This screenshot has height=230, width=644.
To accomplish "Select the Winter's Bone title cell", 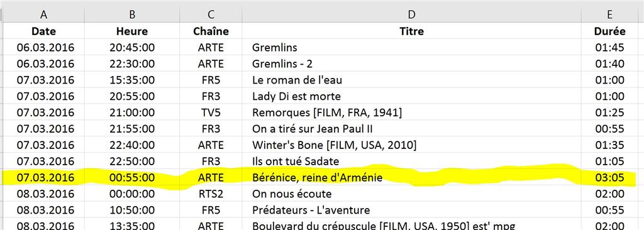I will pyautogui.click(x=411, y=145).
